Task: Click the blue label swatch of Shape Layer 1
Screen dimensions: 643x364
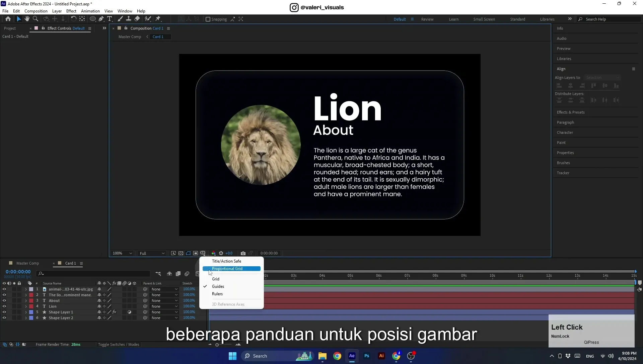Action: 31,312
